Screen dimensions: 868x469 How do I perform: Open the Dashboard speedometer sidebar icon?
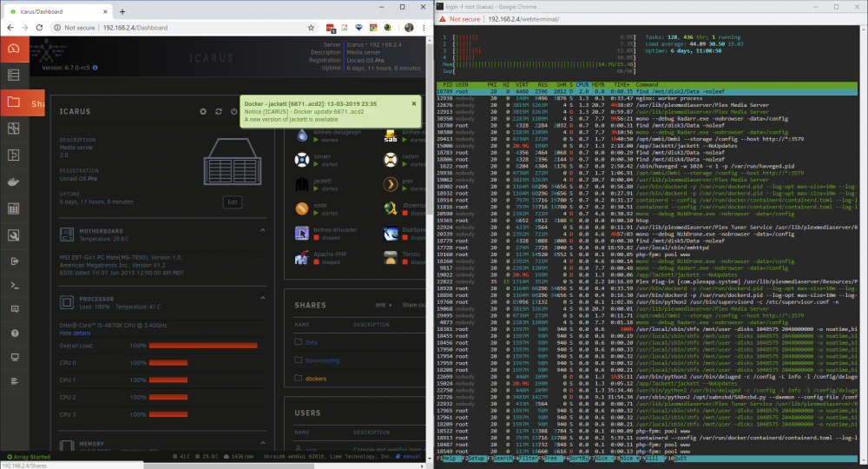pos(15,49)
